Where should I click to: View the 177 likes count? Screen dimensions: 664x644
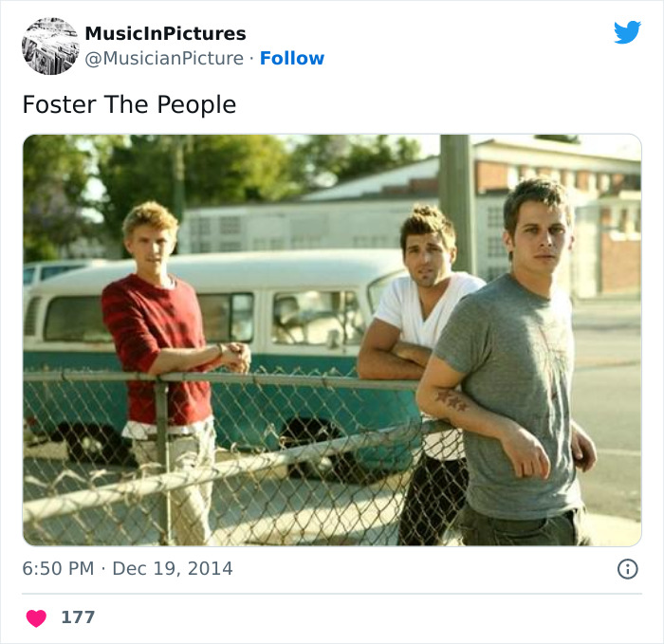point(78,617)
